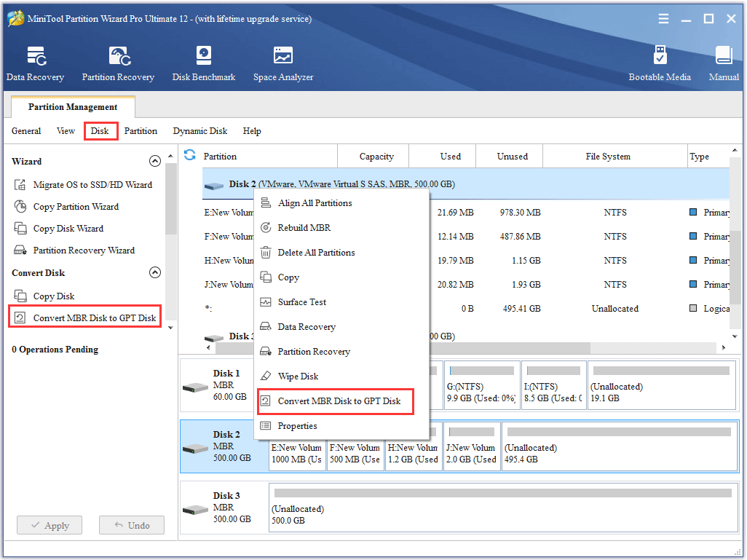
Task: Click the Undo button
Action: [131, 525]
